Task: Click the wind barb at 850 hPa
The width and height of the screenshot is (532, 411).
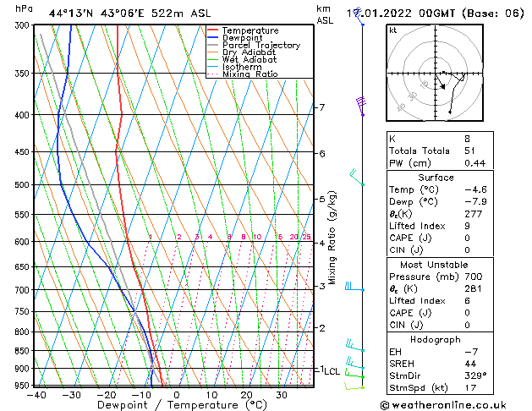Action: pos(355,346)
